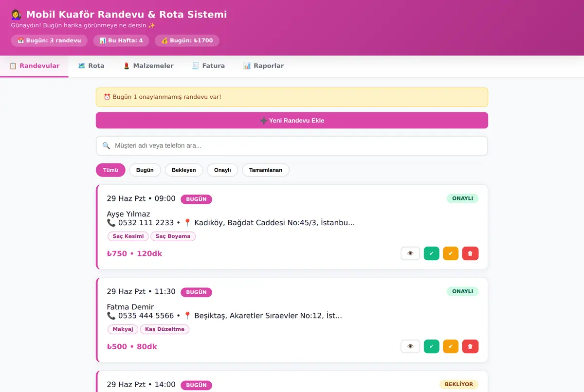This screenshot has width=584, height=392.
Task: Click the Makyaj service tag
Action: pyautogui.click(x=123, y=329)
